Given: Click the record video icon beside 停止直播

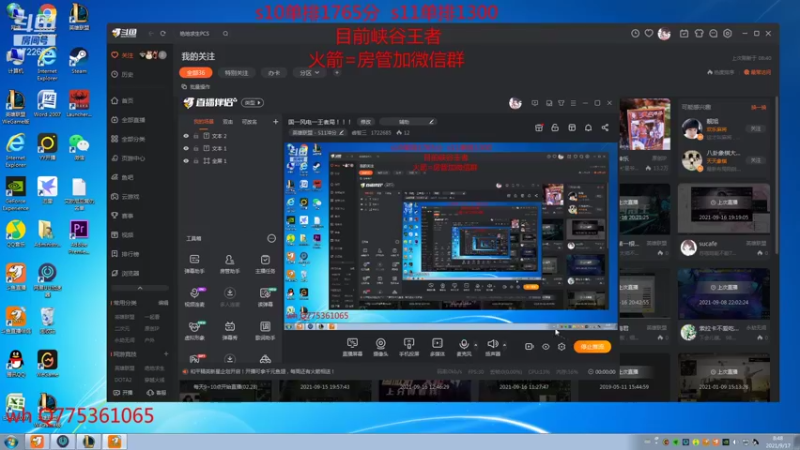Looking at the screenshot, I should (529, 346).
